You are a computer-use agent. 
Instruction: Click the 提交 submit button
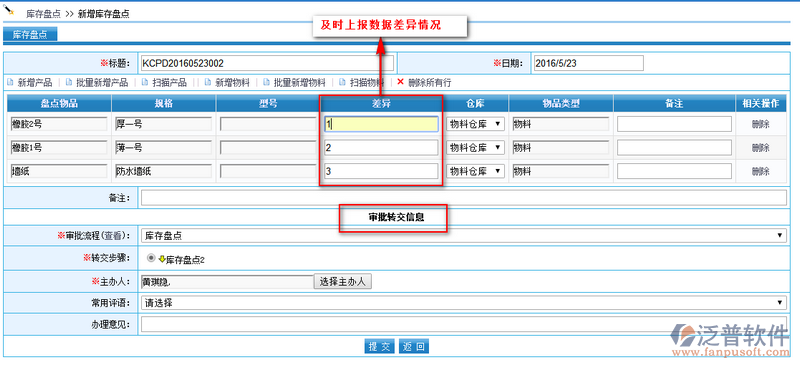point(380,347)
